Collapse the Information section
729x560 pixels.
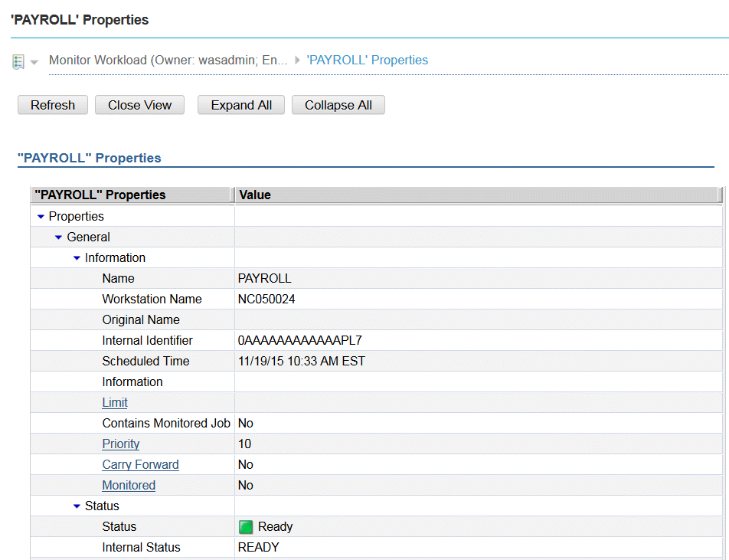click(76, 257)
